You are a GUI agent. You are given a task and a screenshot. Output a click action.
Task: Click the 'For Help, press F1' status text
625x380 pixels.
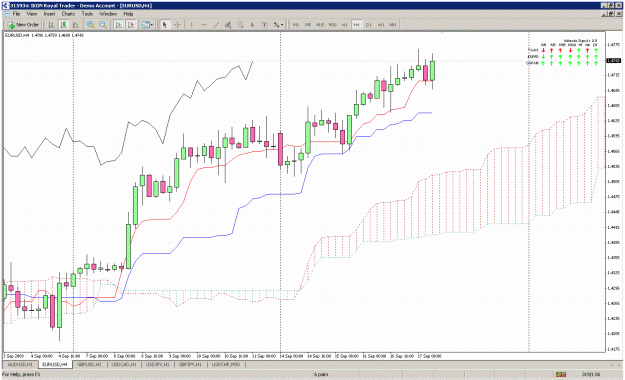[21, 374]
